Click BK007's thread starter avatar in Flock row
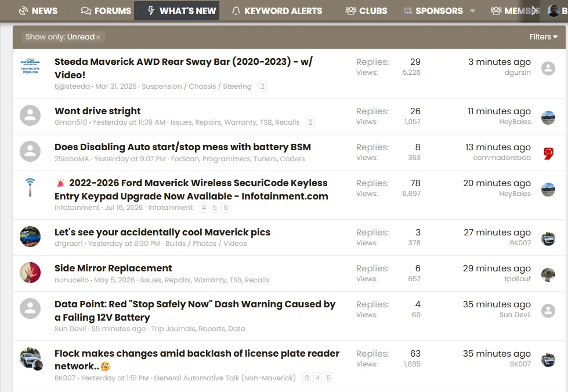 30,358
